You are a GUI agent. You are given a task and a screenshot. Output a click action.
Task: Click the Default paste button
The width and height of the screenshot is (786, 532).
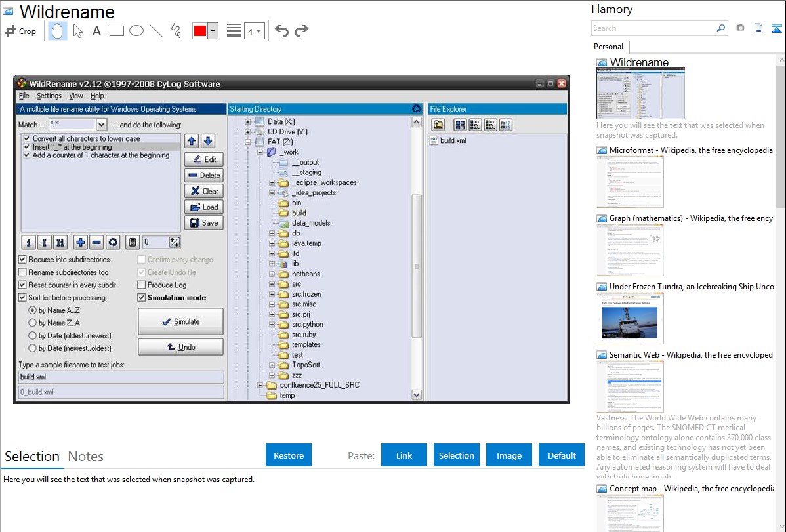(562, 455)
